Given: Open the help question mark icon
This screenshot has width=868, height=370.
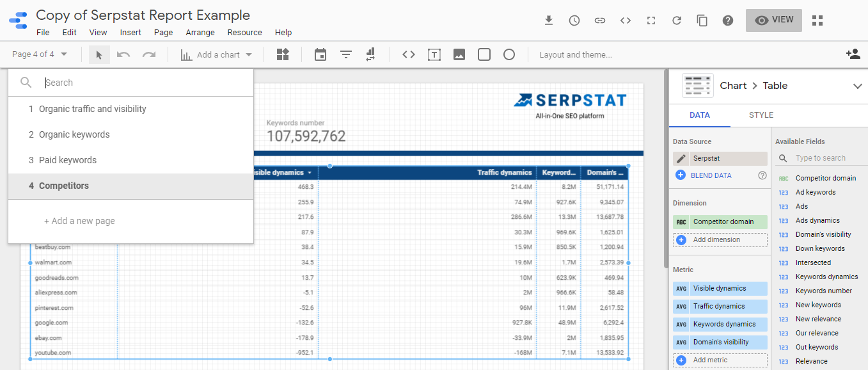Looking at the screenshot, I should tap(728, 20).
